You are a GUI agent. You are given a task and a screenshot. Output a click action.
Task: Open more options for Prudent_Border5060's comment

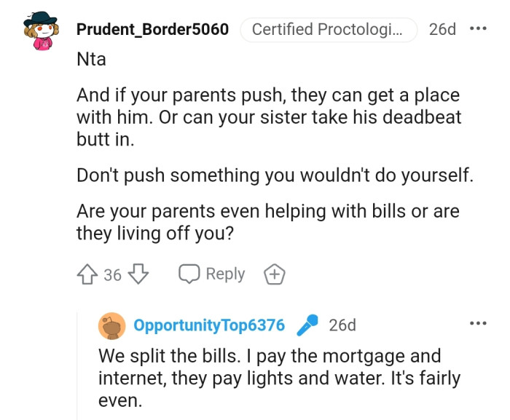coord(478,29)
